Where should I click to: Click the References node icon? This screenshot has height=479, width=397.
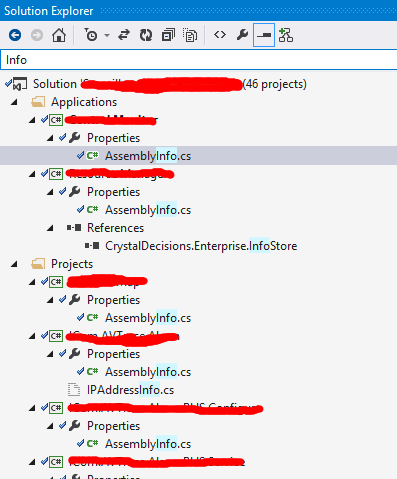pyautogui.click(x=74, y=228)
